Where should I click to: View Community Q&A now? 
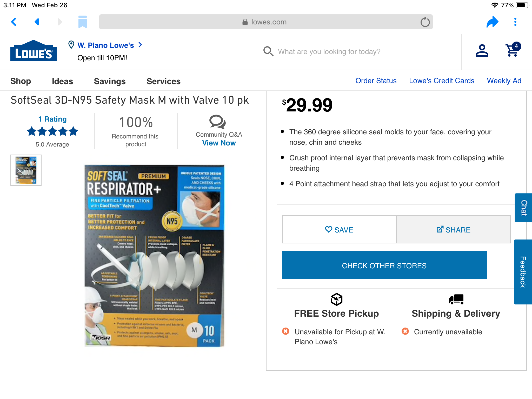219,143
